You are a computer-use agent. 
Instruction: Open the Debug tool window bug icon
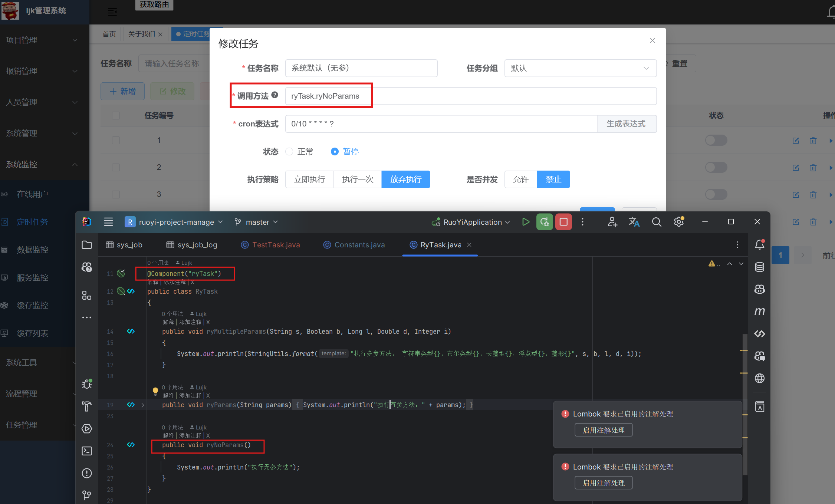[87, 384]
